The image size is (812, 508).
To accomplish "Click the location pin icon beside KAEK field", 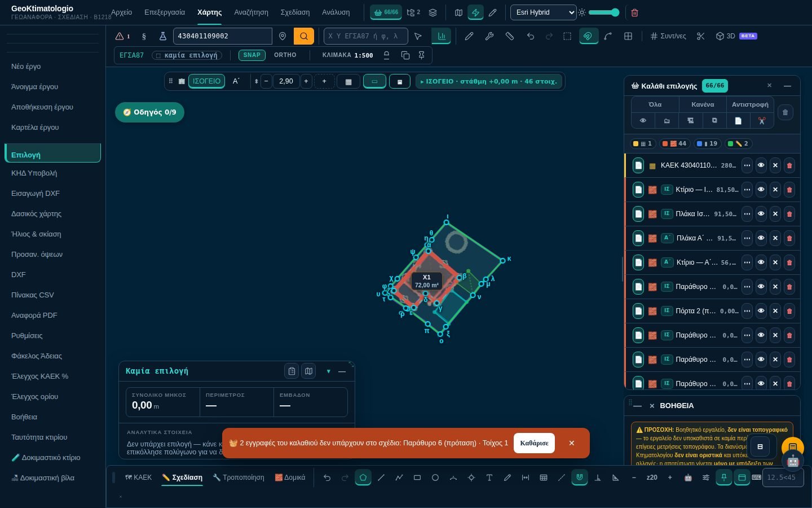I will tap(283, 36).
